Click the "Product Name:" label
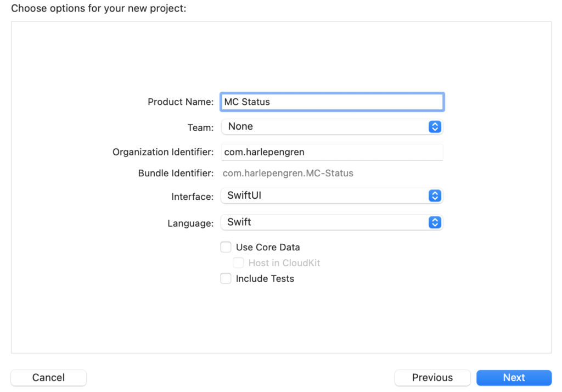This screenshot has width=562, height=392. pos(181,102)
